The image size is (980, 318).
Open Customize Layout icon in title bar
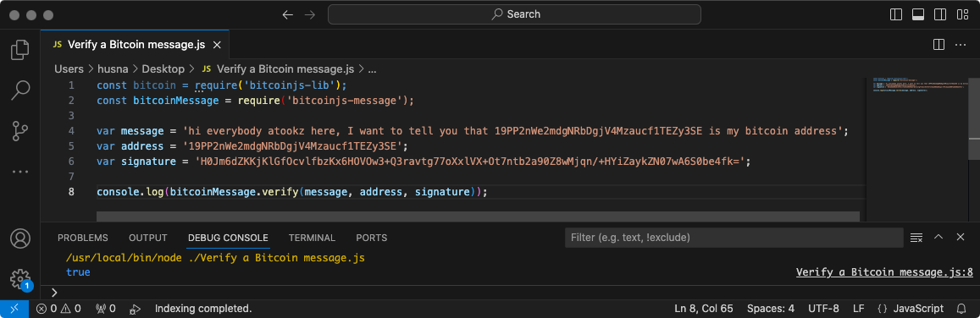(962, 14)
